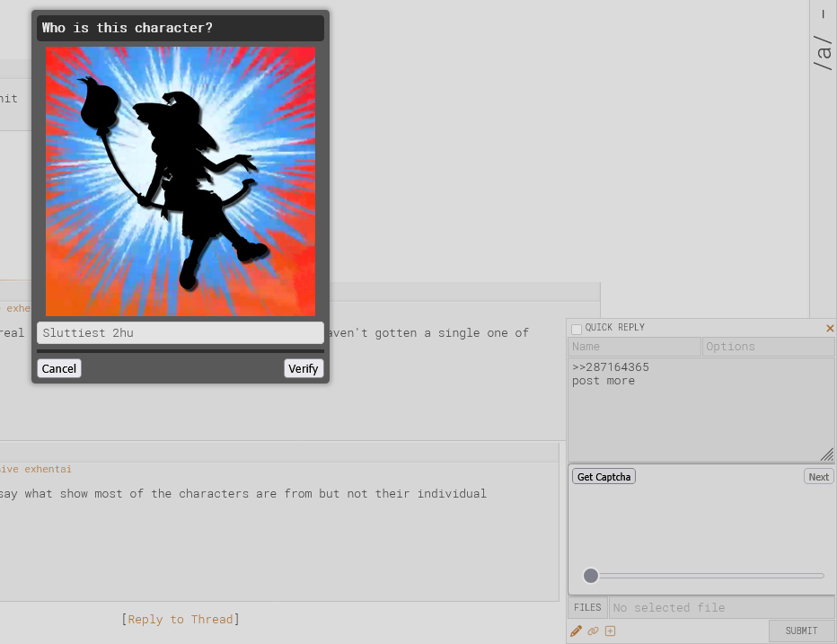
Task: Click the captcha answer input field
Action: [x=181, y=332]
